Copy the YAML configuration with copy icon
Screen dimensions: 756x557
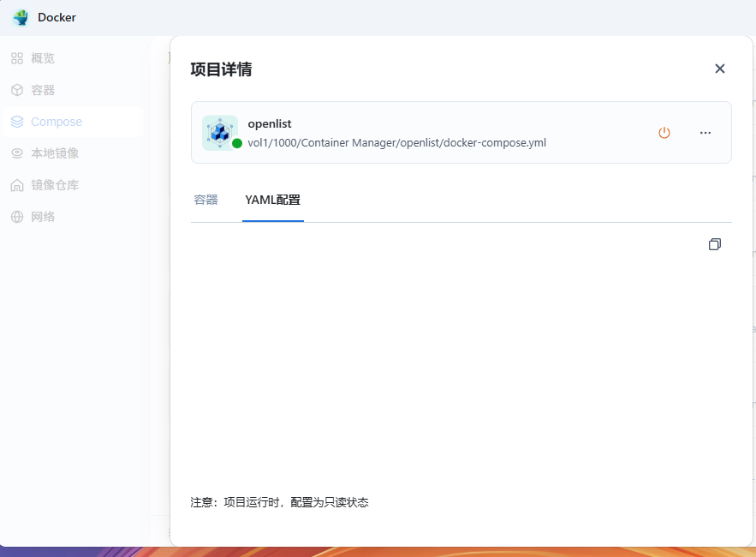coord(715,244)
